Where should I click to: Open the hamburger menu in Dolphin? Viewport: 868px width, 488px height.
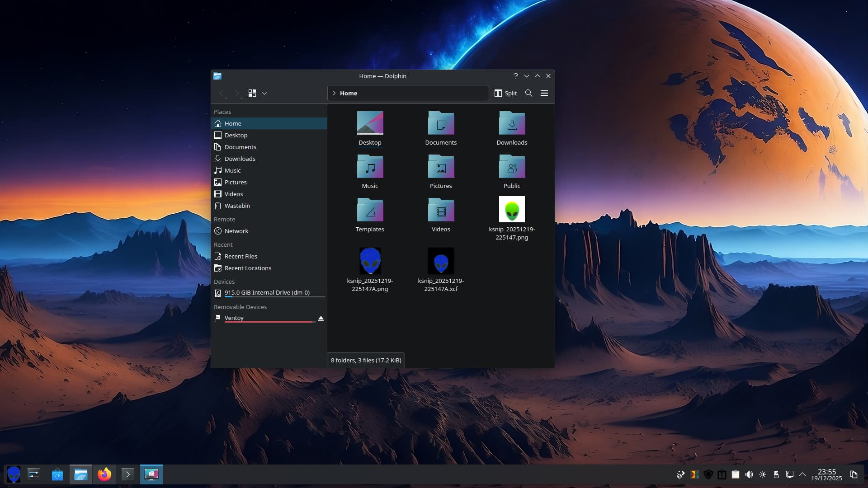tap(544, 93)
